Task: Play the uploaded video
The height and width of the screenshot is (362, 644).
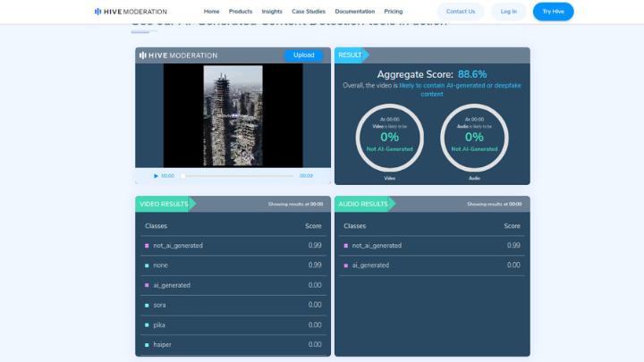Action: click(157, 176)
